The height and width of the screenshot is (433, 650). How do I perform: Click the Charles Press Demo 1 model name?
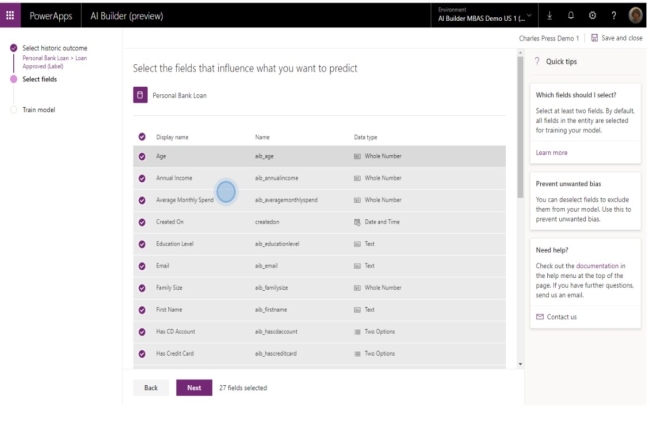pos(549,38)
